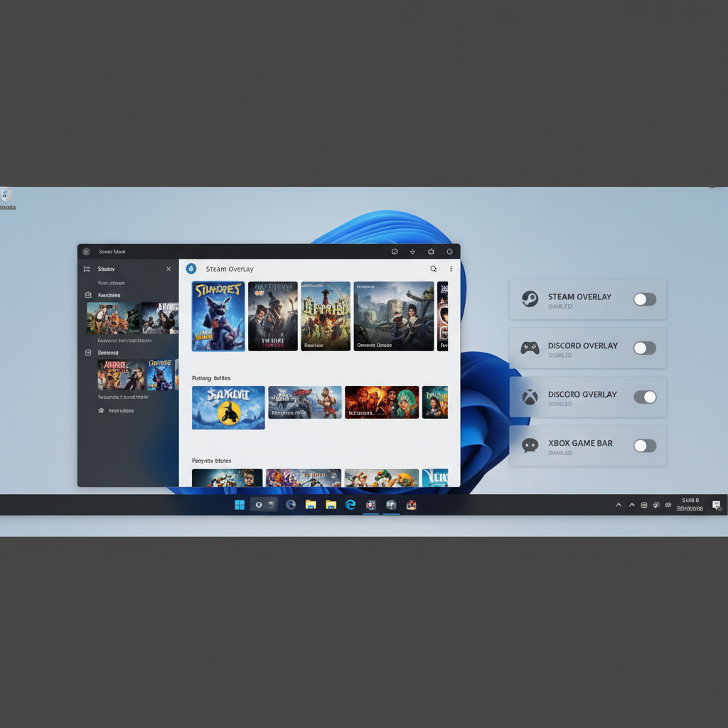Select Seeetag sidebar section
The width and height of the screenshot is (728, 728).
pos(108,353)
